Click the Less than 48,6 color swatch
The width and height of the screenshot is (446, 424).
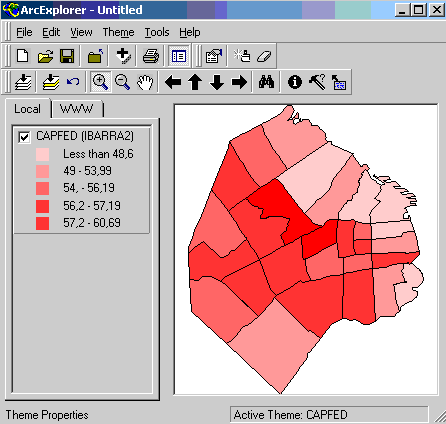click(42, 155)
